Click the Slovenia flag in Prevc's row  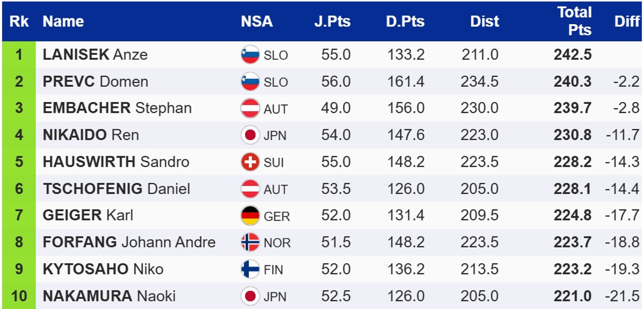[x=250, y=82]
